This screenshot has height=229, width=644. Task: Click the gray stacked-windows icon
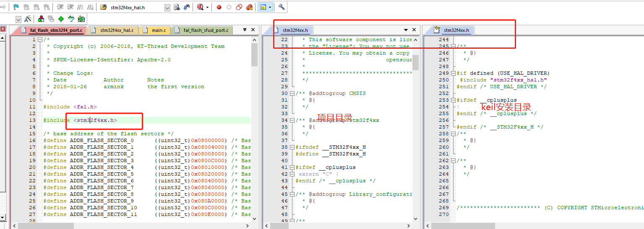[51, 19]
